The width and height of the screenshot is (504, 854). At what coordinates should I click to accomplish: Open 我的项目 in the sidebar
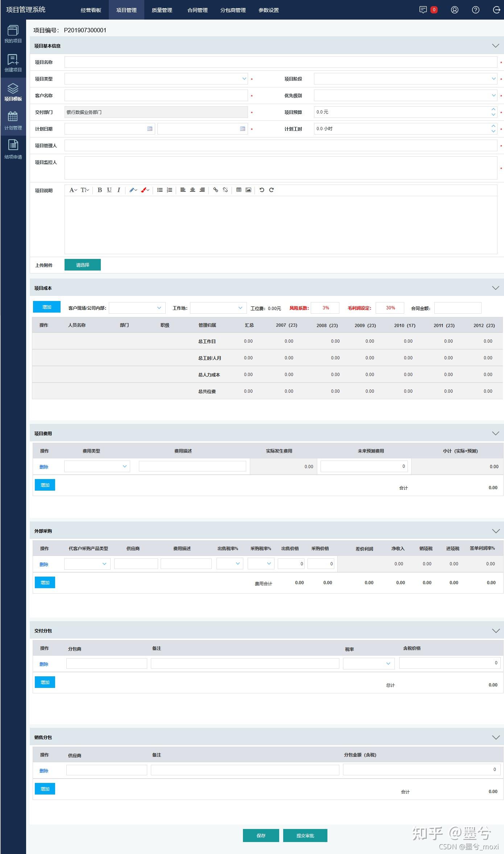(13, 34)
